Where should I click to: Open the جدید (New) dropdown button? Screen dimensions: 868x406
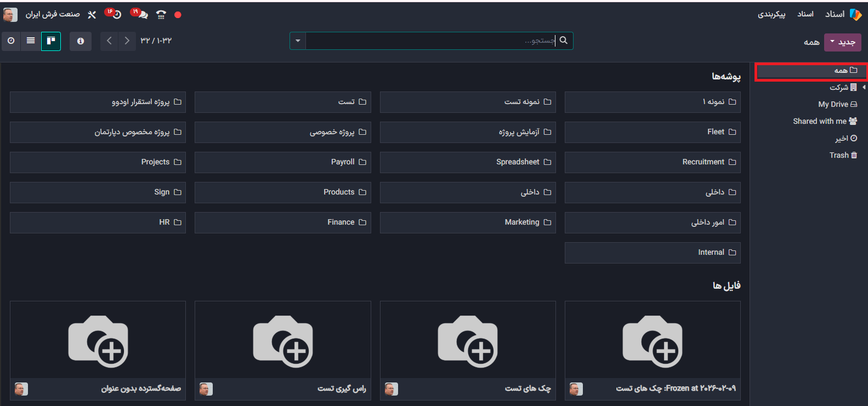(x=842, y=42)
